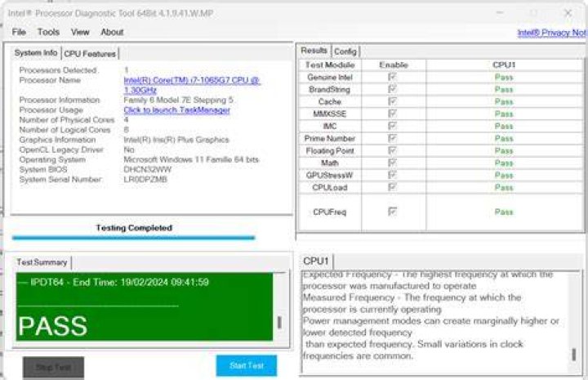This screenshot has width=588, height=380.
Task: Click the IPDT64 End Time line
Action: click(x=114, y=282)
